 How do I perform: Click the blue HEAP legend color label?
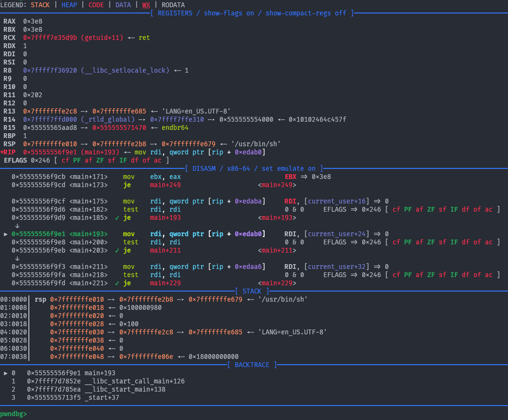[70, 5]
